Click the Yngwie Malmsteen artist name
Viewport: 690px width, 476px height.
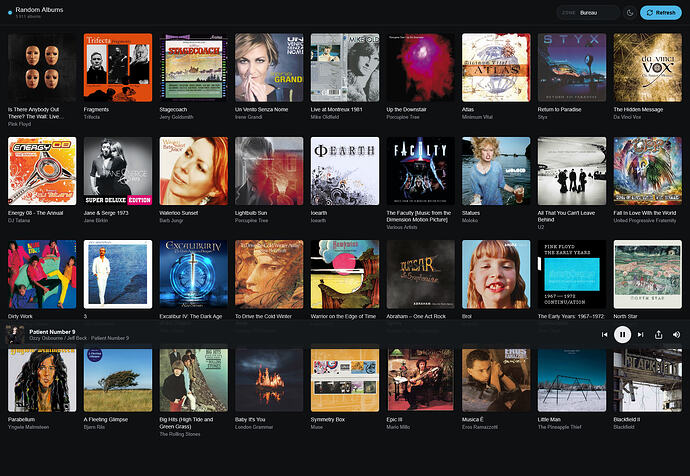pos(29,427)
